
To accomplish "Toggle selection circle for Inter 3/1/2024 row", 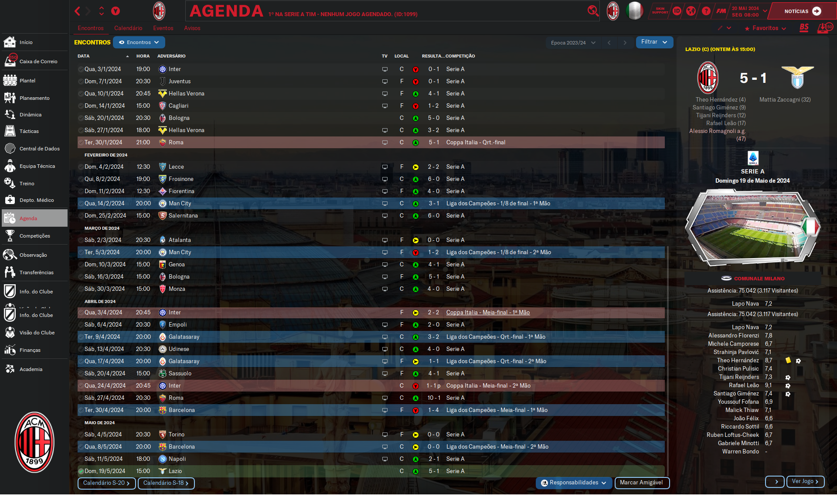I will [81, 69].
